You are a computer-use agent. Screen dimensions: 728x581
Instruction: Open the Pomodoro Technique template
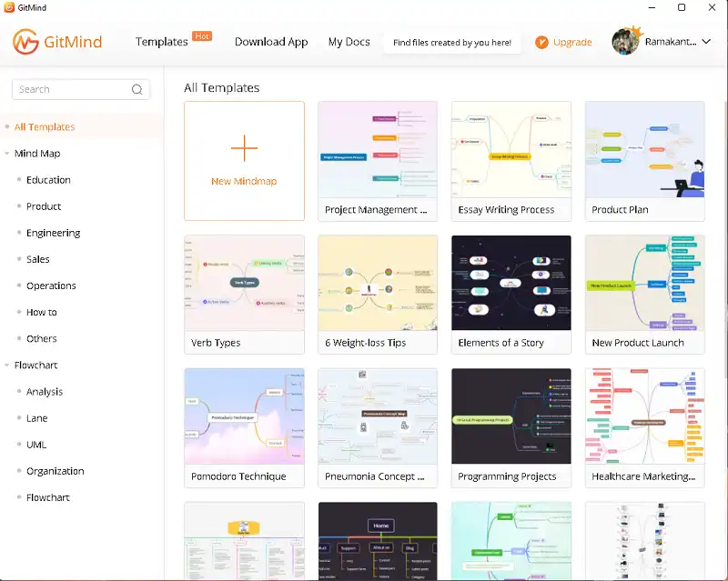[244, 427]
